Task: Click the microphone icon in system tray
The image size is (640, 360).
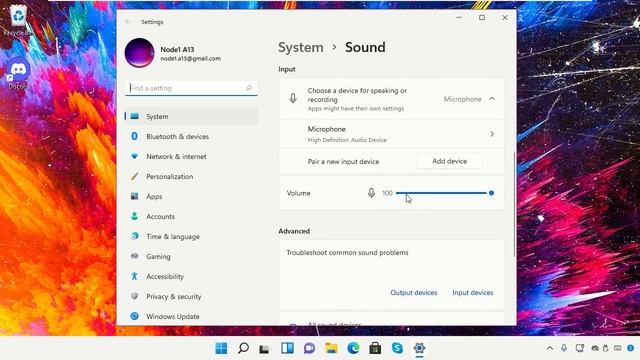Action: coord(564,348)
